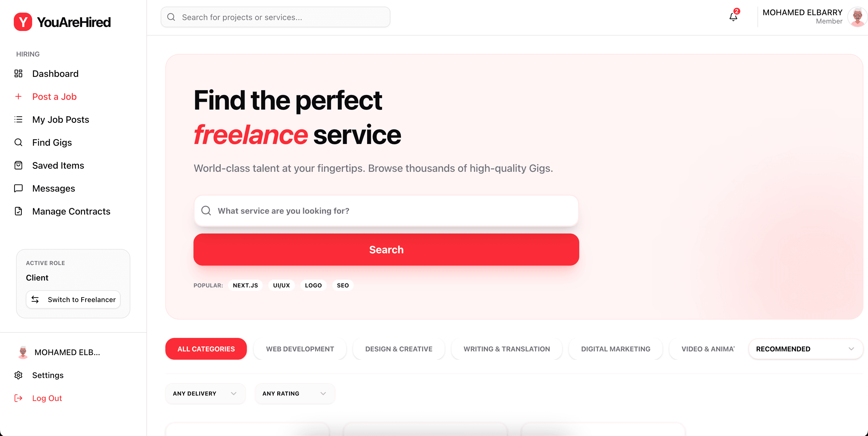Image resolution: width=868 pixels, height=436 pixels.
Task: Click the service search input field
Action: pos(386,211)
